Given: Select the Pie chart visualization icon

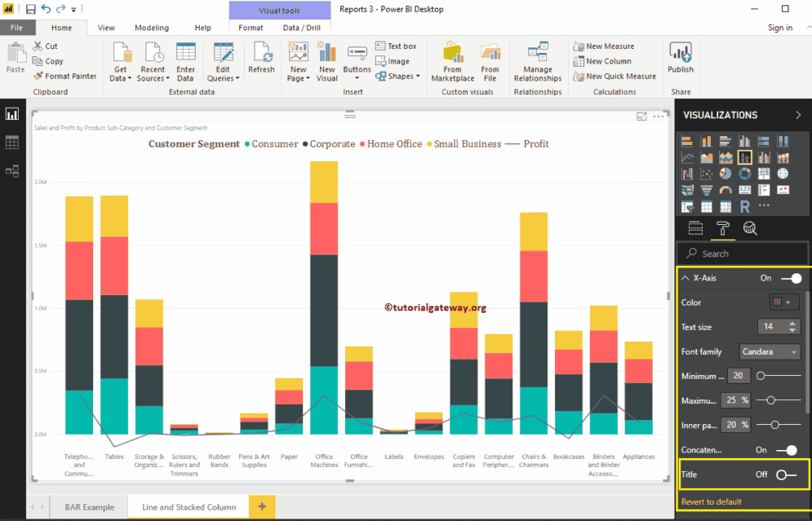Looking at the screenshot, I should (x=725, y=173).
